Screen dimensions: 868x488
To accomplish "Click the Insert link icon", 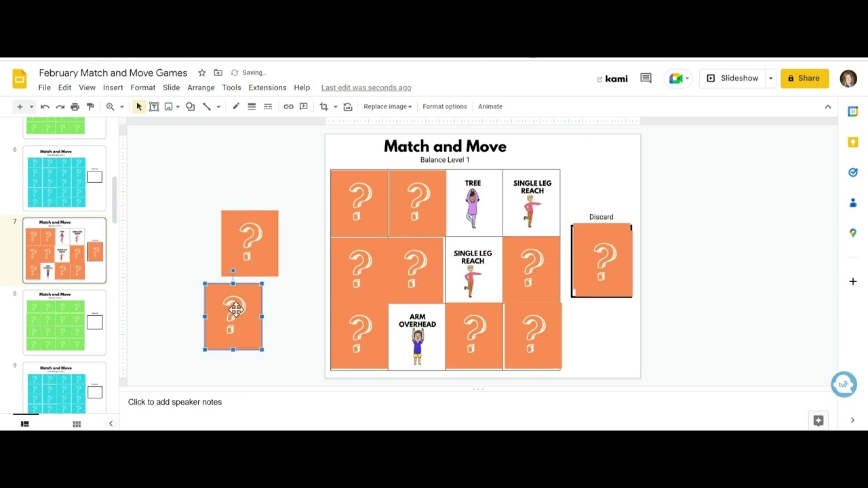I will (x=288, y=106).
